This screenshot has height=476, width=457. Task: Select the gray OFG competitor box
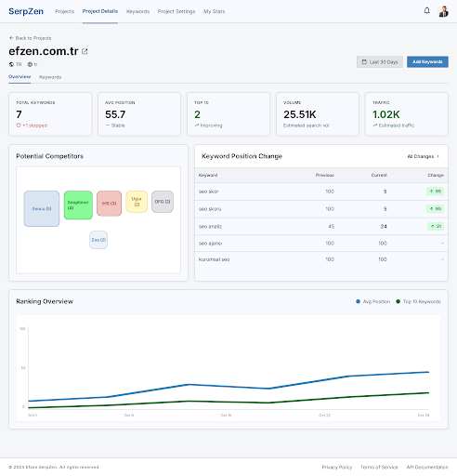pyautogui.click(x=163, y=202)
